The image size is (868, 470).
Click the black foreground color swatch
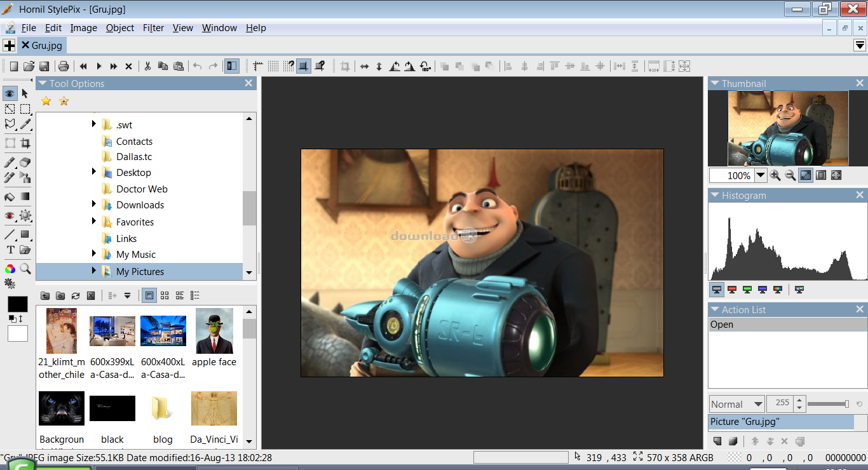(x=18, y=304)
